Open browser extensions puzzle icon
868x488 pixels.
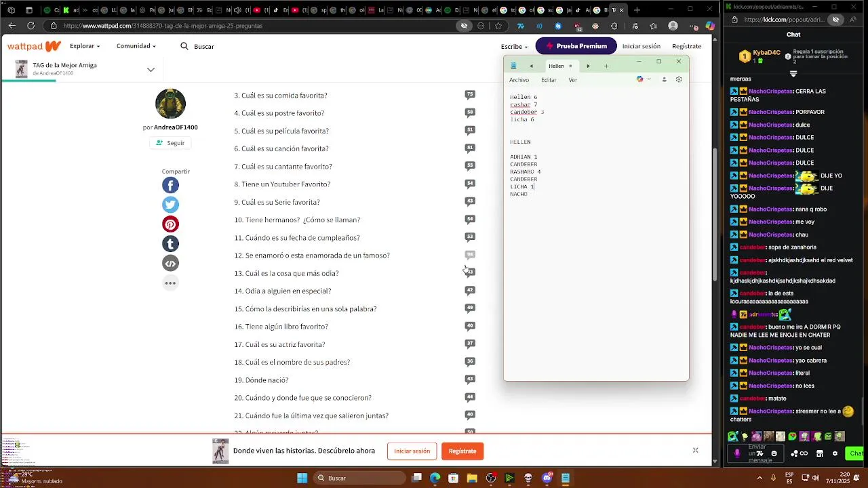coord(614,26)
